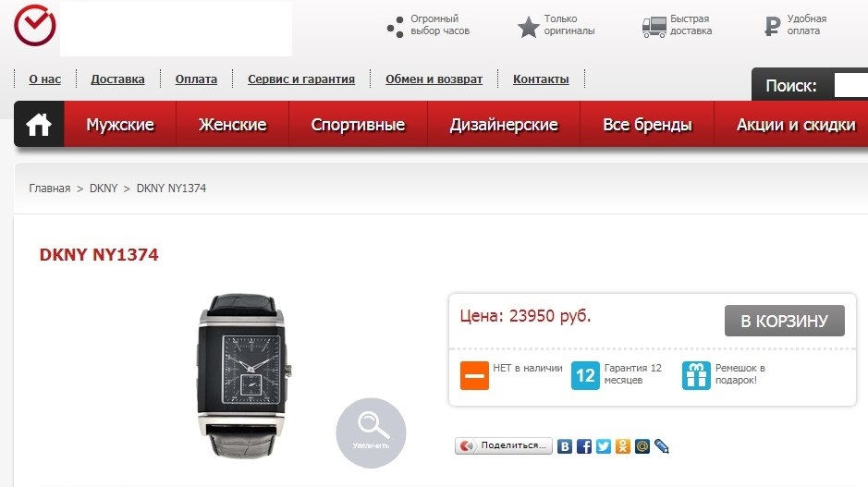This screenshot has width=868, height=487.
Task: Open Акции и скидки section
Action: pos(796,125)
